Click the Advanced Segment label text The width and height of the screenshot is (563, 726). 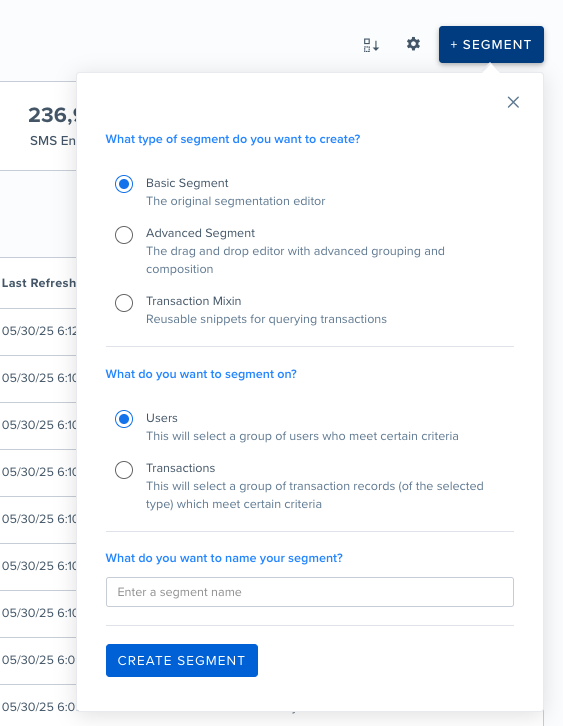click(200, 233)
